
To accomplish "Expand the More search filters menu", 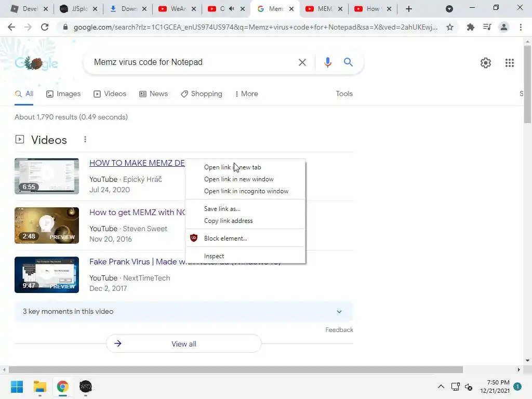I will (x=246, y=94).
